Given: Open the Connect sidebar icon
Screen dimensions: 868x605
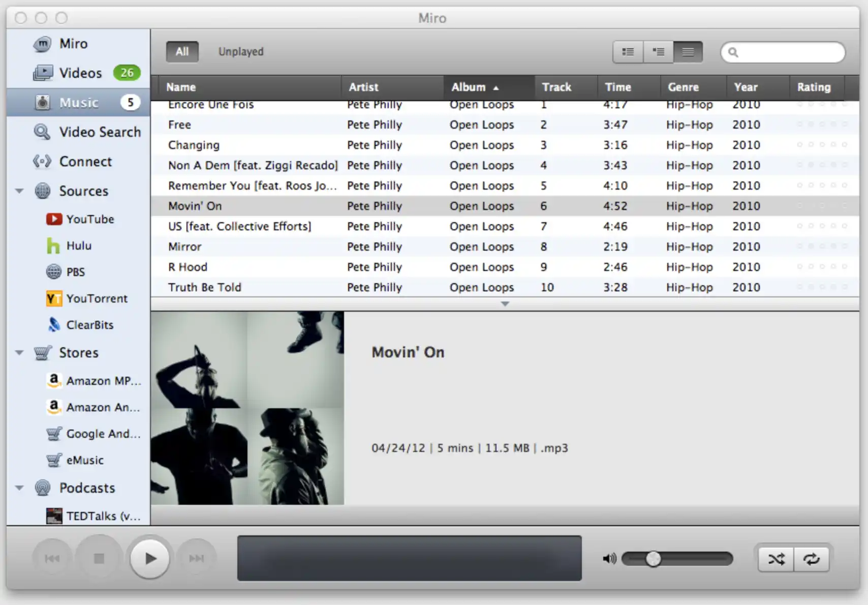Looking at the screenshot, I should click(42, 162).
